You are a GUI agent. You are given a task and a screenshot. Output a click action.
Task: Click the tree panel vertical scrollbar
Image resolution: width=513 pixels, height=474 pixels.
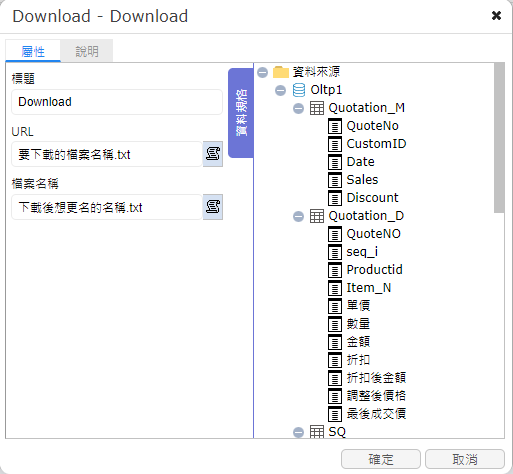tap(499, 137)
